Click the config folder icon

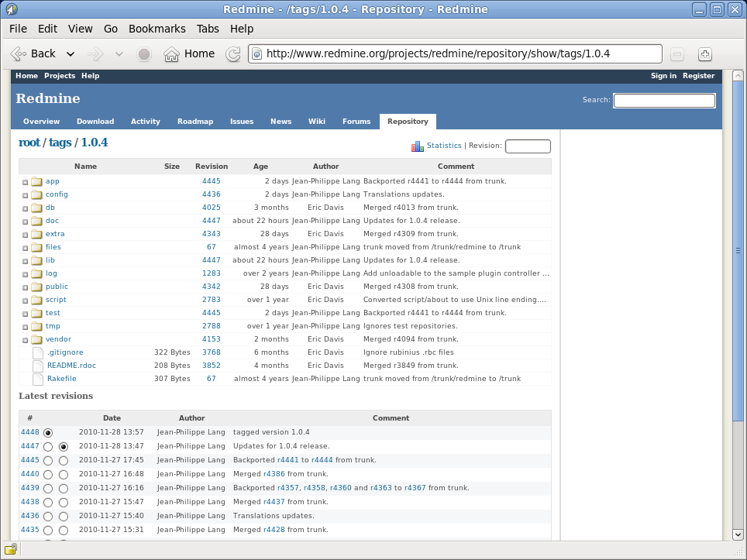(x=36, y=194)
